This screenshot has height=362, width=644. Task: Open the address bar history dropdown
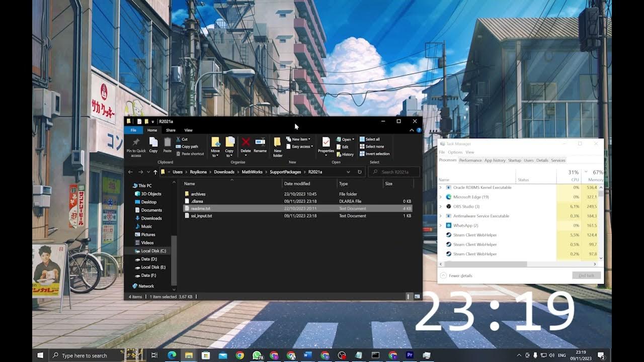(x=348, y=172)
